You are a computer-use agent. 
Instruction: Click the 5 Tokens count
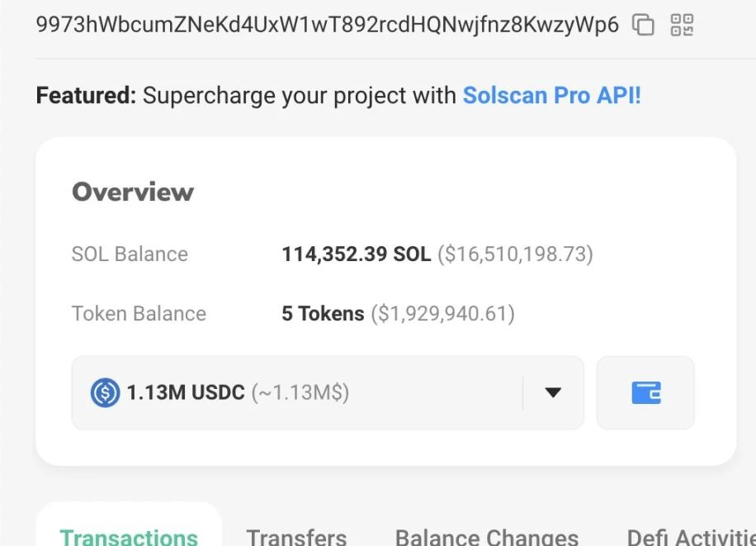click(x=323, y=314)
